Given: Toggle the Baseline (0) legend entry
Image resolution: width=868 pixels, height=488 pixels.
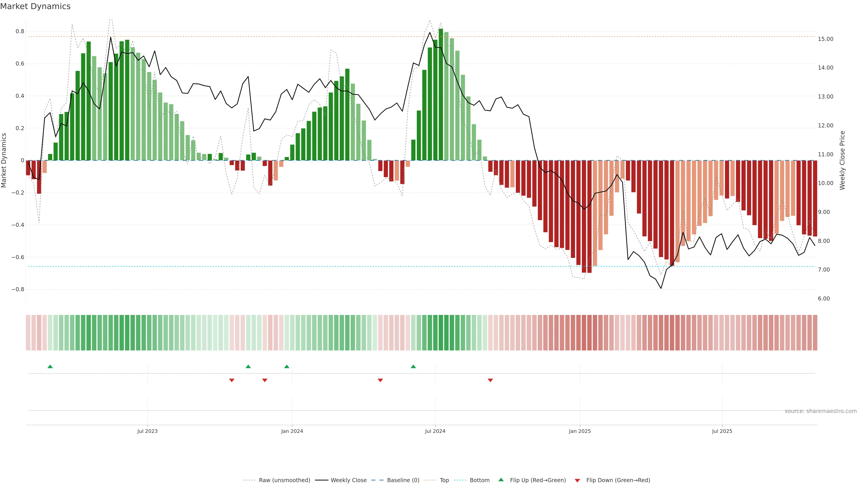Looking at the screenshot, I should (403, 480).
